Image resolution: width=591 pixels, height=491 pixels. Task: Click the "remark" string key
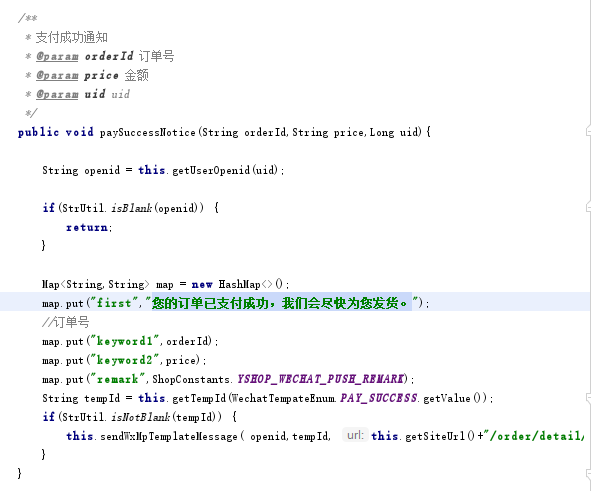[x=117, y=379]
